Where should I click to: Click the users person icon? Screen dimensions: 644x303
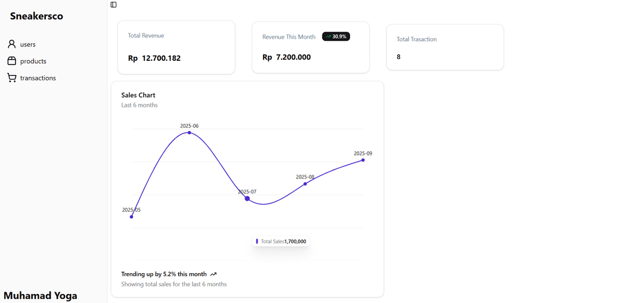point(11,44)
